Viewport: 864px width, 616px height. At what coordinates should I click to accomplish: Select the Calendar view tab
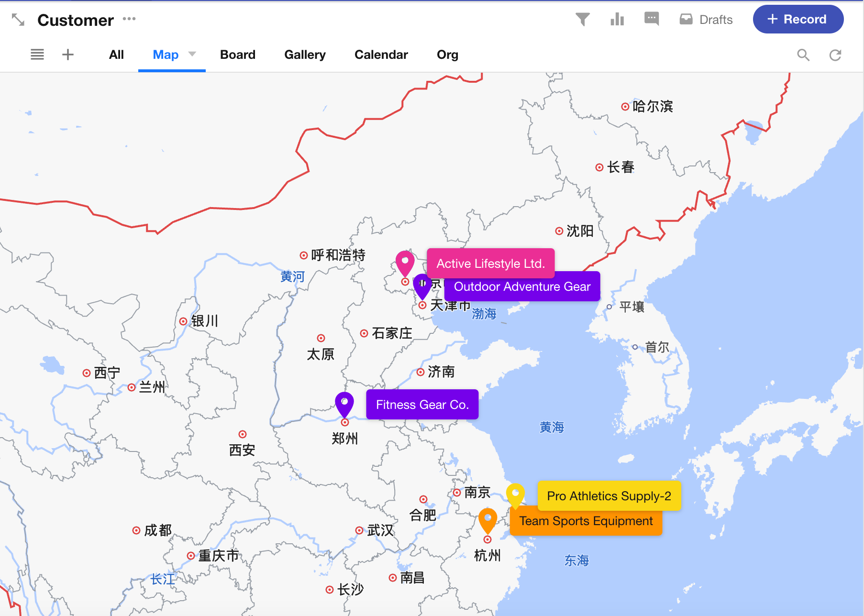[381, 55]
